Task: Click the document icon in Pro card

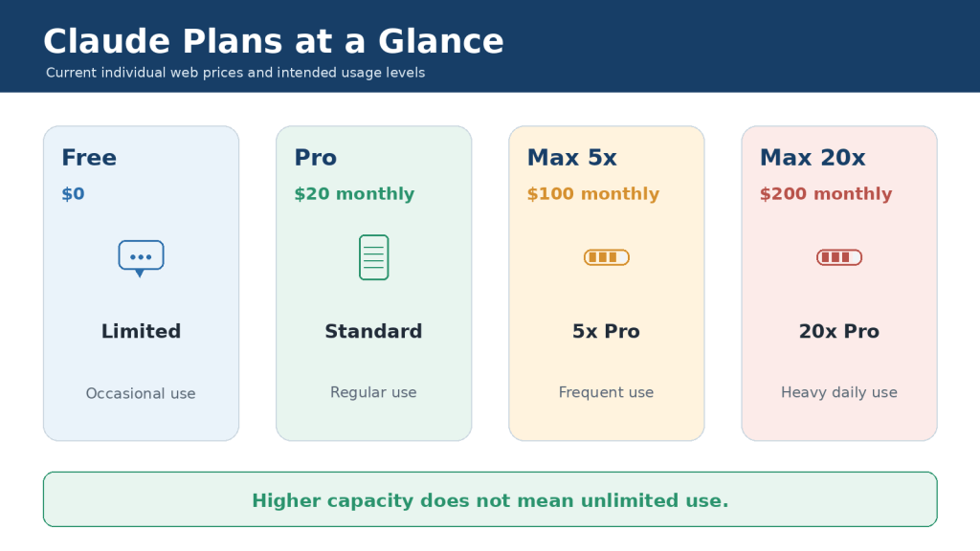Action: coord(374,257)
